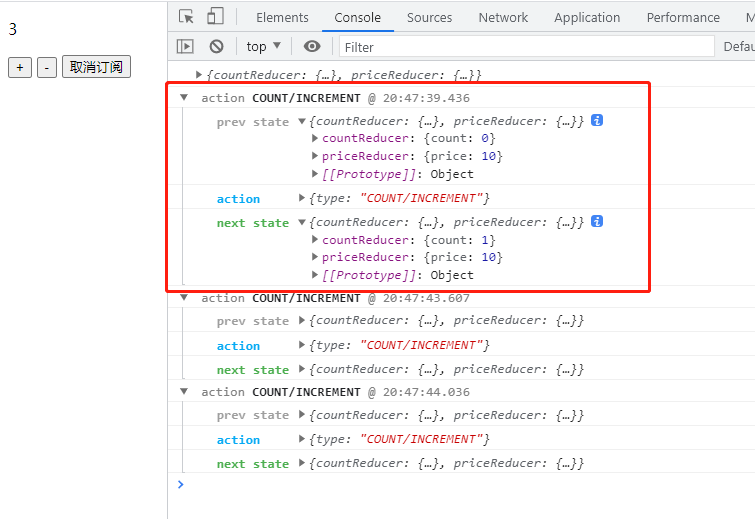This screenshot has height=519, width=755.
Task: Open the Network tab
Action: [x=503, y=18]
